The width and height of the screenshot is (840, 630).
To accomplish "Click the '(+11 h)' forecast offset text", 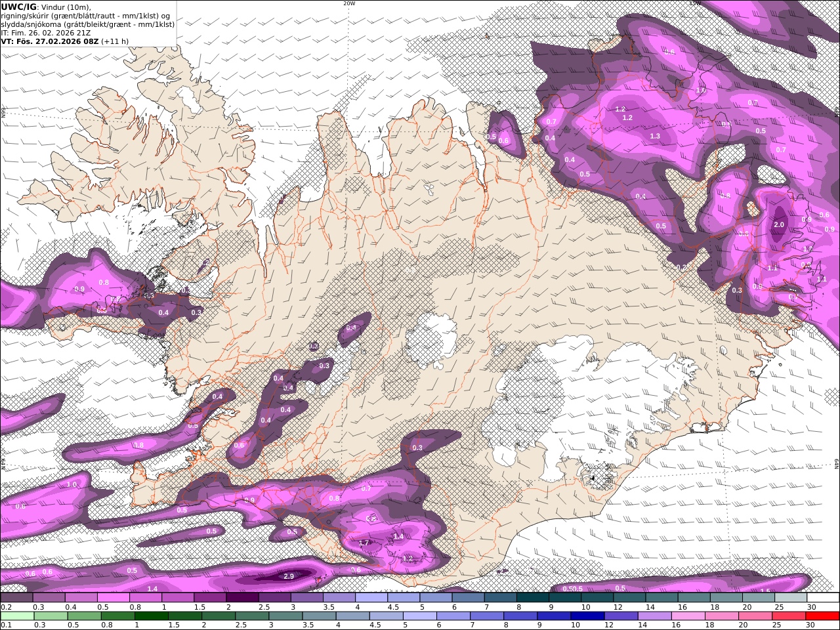I will [x=115, y=41].
